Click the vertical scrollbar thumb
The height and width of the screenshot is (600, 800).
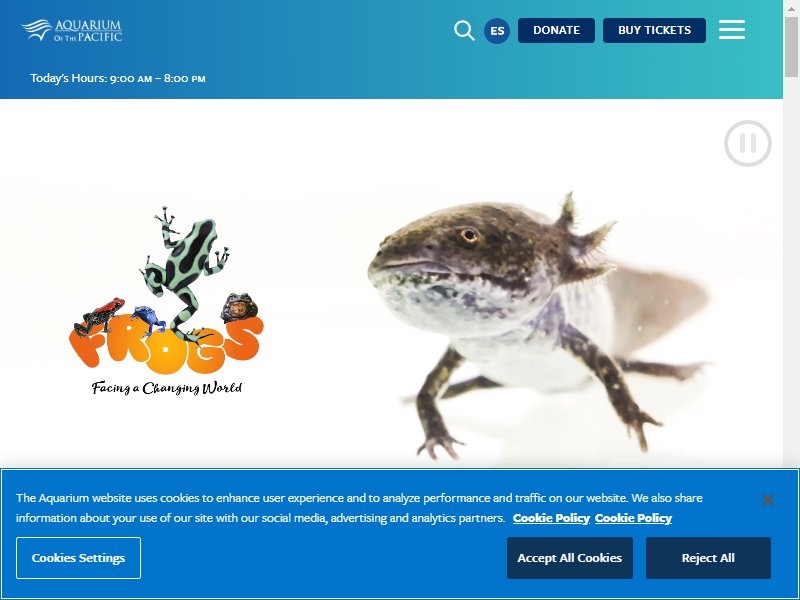(x=791, y=47)
